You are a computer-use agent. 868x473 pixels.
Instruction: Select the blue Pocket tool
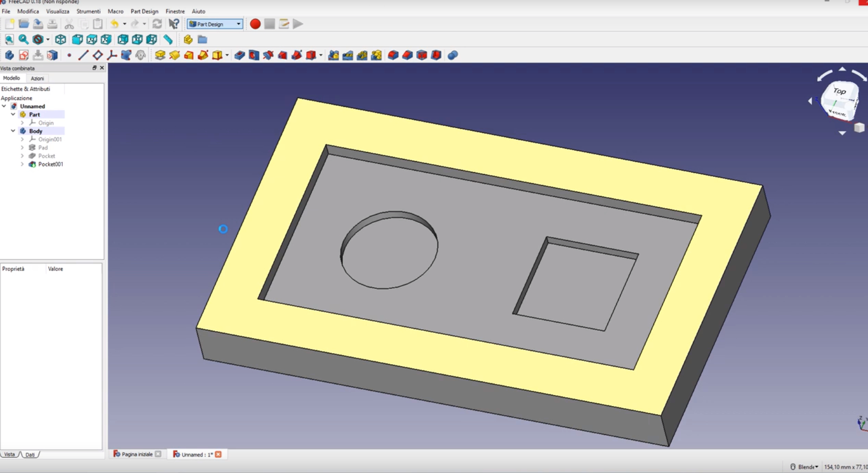tap(240, 55)
